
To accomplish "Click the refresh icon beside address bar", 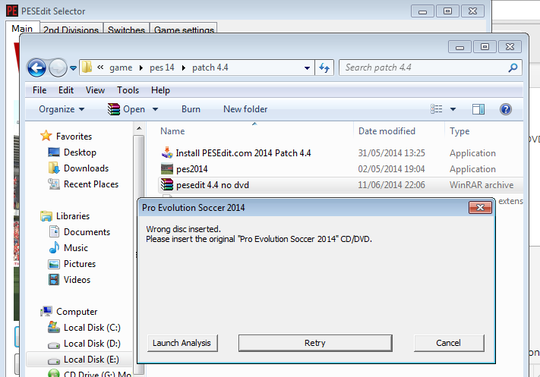I will coord(324,67).
